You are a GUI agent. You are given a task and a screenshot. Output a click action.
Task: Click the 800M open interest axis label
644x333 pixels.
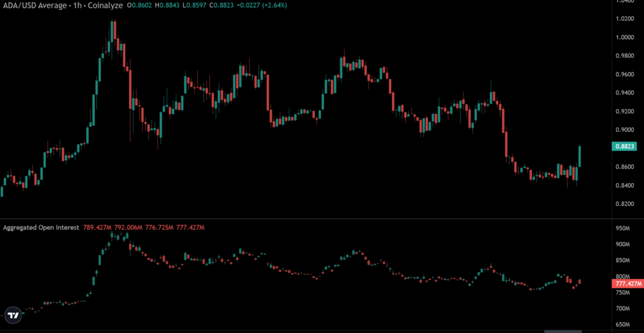[x=622, y=276]
